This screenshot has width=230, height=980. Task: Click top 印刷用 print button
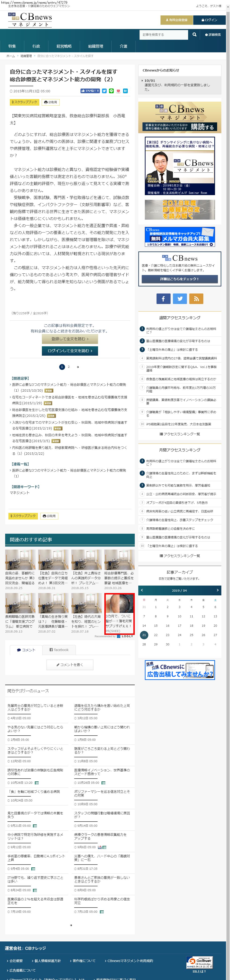[x=50, y=102]
